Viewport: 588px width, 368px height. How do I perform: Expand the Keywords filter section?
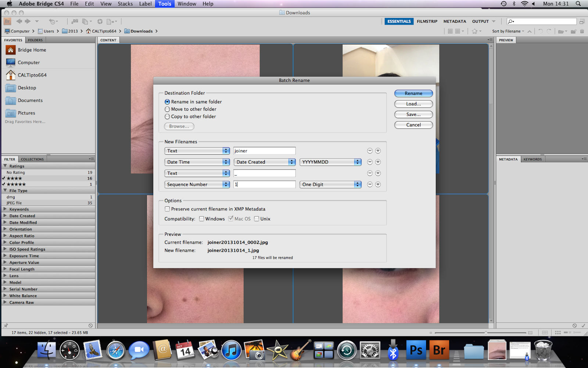[5, 209]
